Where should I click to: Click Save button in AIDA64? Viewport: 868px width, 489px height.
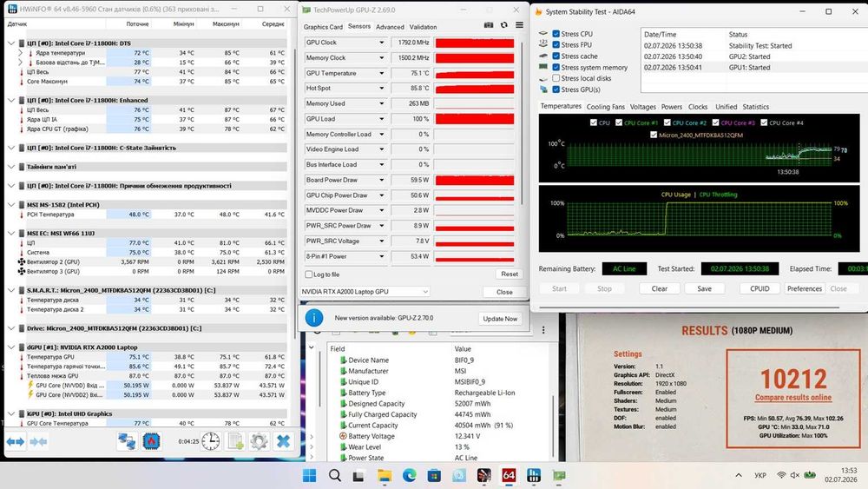click(x=704, y=288)
